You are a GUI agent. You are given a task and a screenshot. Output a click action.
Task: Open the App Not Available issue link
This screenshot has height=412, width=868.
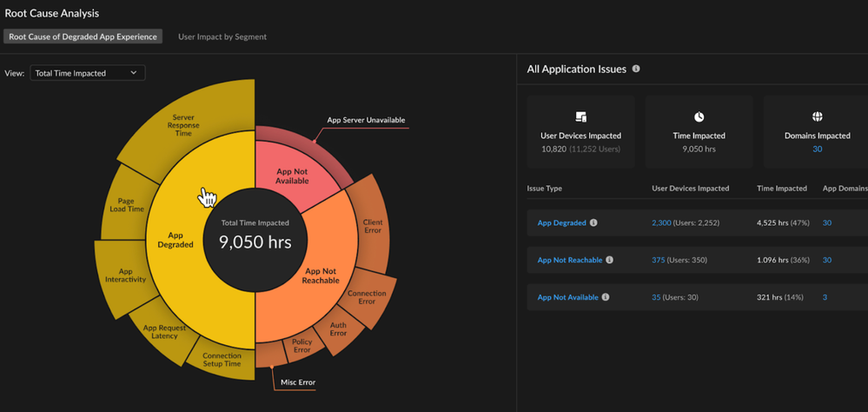pos(567,297)
